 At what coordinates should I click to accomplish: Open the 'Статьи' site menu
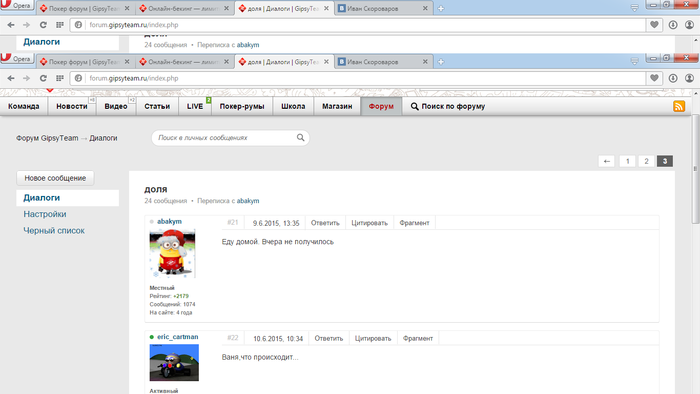[x=157, y=106]
